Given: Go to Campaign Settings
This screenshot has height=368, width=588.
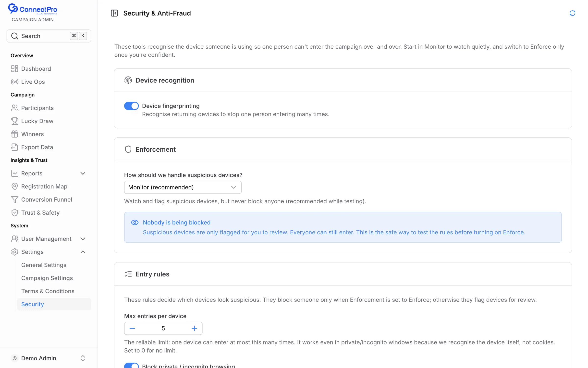Looking at the screenshot, I should (x=47, y=278).
